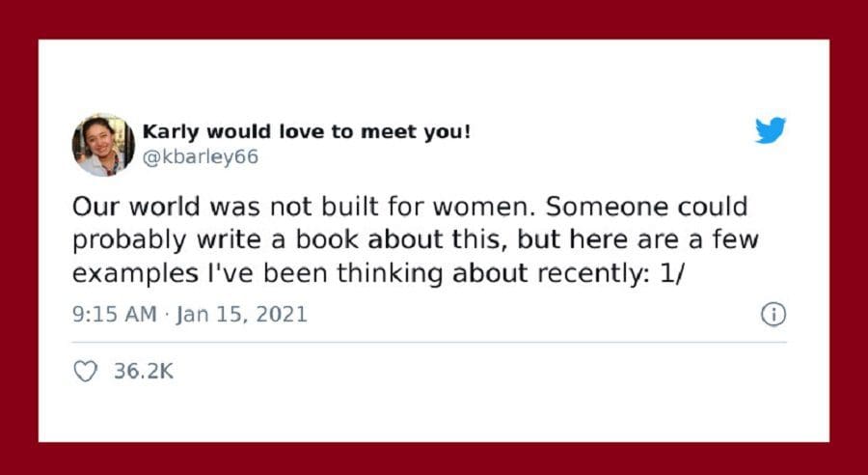Open the display name 'Karly would love to meet you!'

point(306,132)
